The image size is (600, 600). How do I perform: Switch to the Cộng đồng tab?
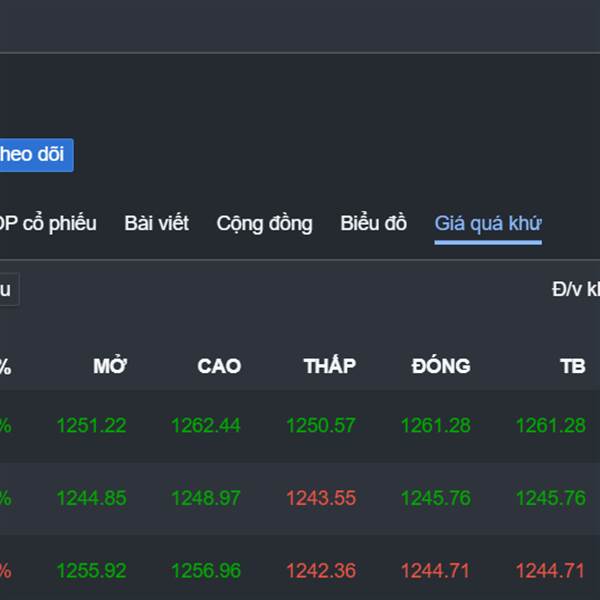(264, 223)
